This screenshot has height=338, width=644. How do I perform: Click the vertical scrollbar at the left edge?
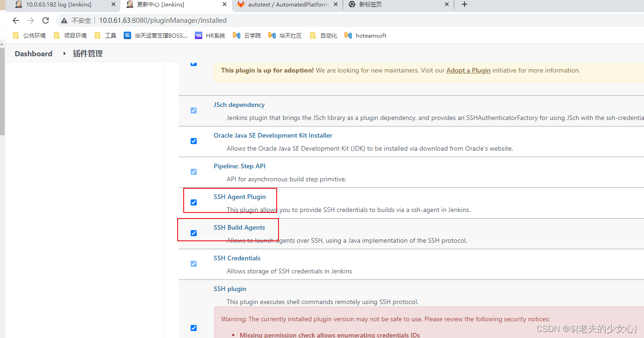tap(2, 91)
